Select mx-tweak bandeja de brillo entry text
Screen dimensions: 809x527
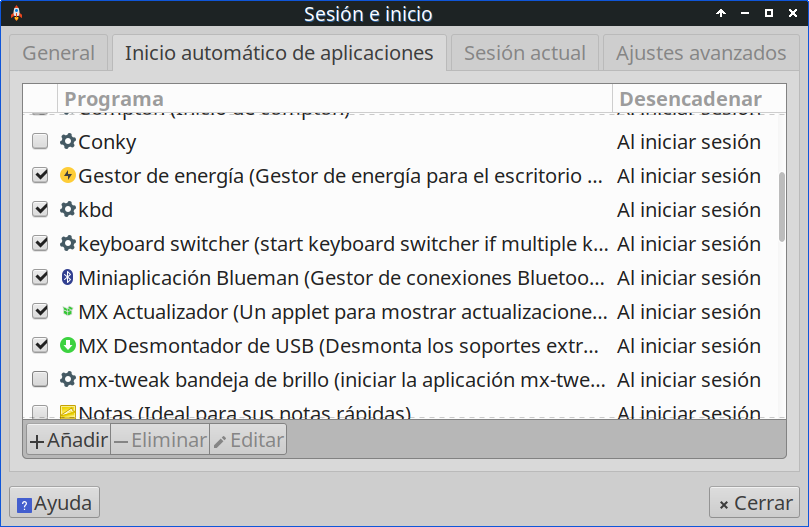(x=342, y=380)
